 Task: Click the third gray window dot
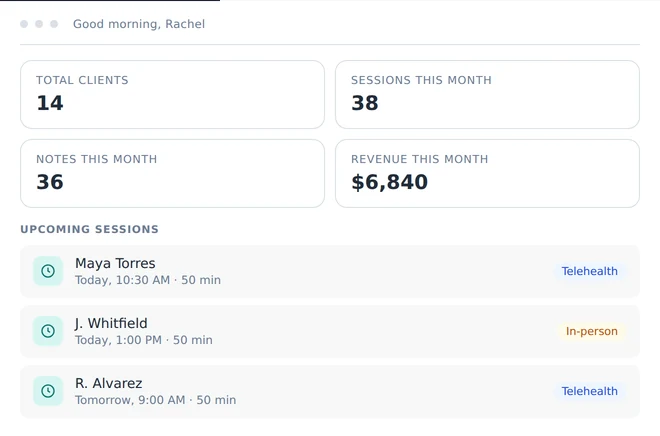tap(54, 24)
